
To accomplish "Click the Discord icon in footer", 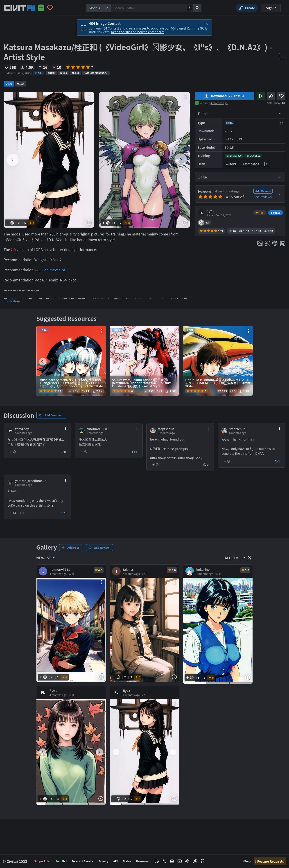I will click(x=156, y=861).
